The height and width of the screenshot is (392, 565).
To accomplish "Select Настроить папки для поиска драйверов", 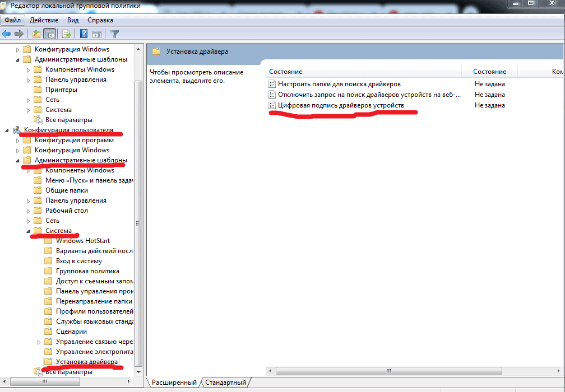I will [339, 84].
